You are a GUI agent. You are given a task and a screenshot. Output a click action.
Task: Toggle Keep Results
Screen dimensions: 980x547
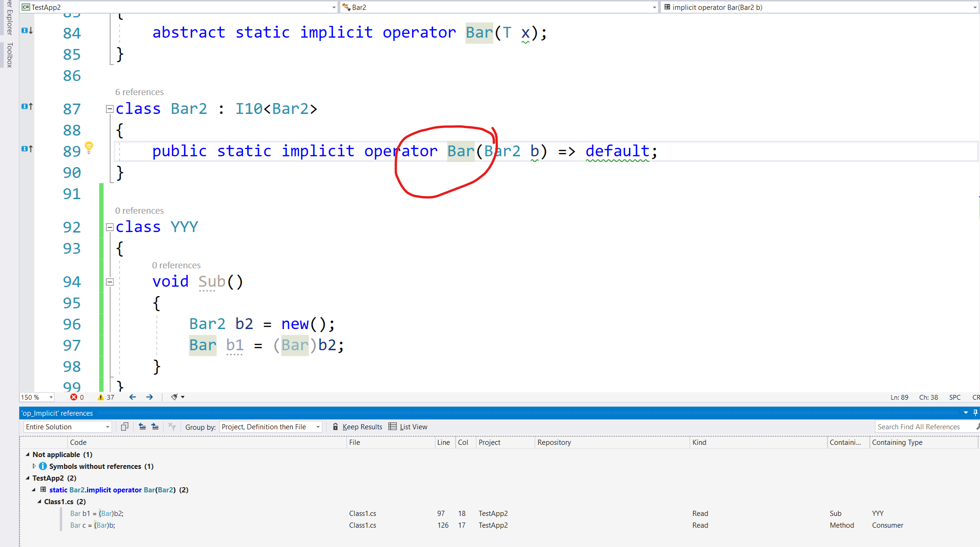tap(357, 427)
